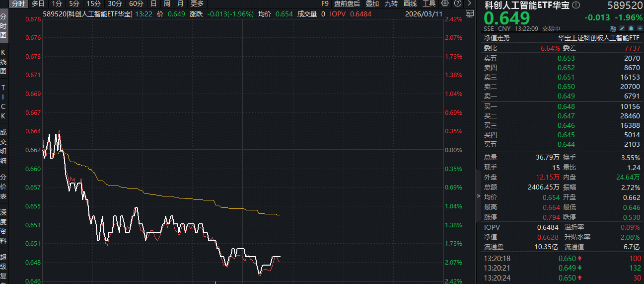Open the 画线 drawing tool
The image size is (644, 284).
410,3
